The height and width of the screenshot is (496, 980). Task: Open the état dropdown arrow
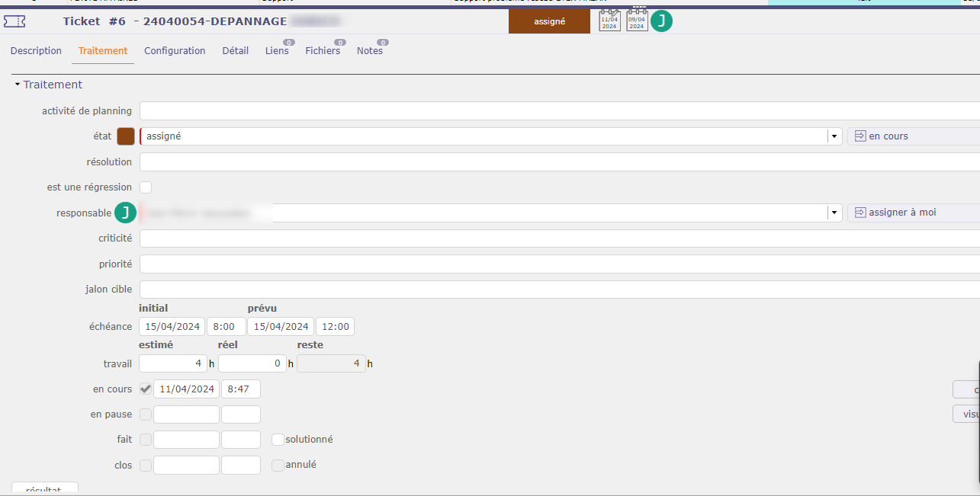[834, 136]
